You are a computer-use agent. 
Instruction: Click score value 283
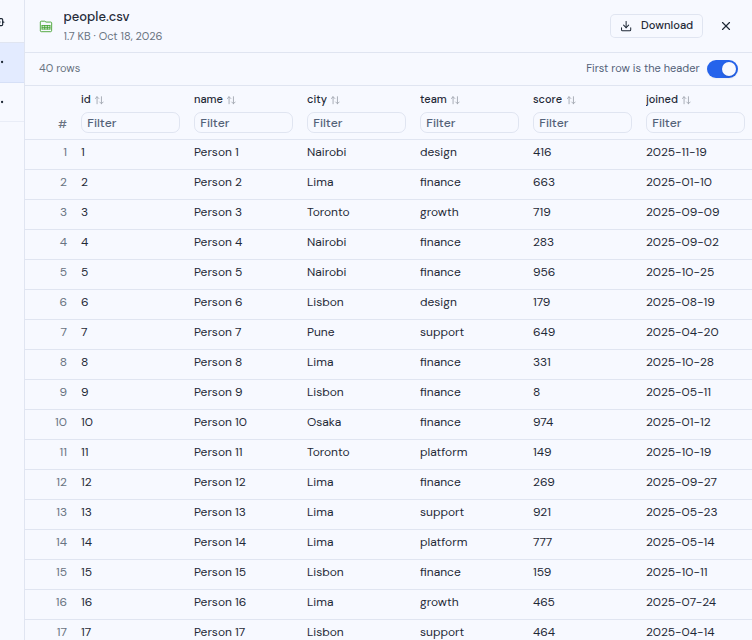click(x=543, y=242)
